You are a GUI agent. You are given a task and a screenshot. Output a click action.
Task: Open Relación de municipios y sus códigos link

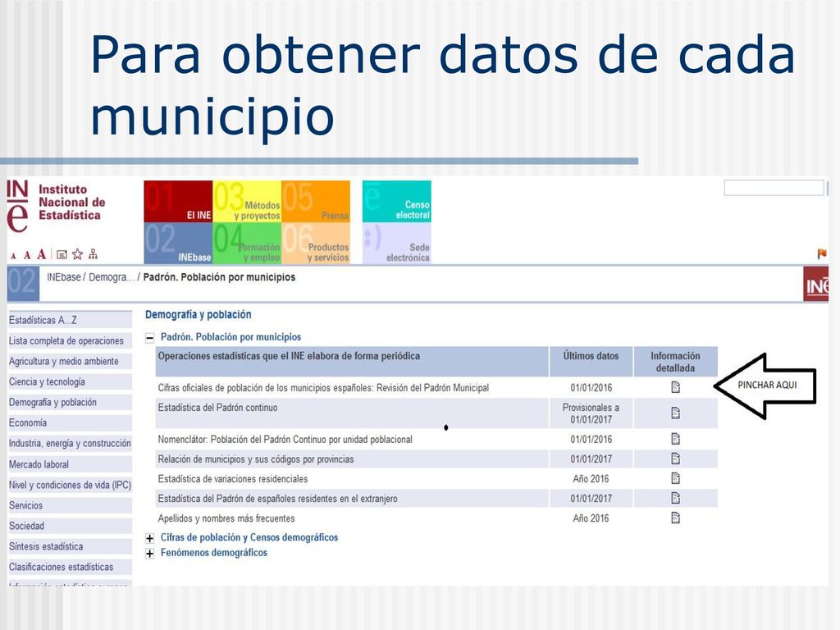pos(256,459)
